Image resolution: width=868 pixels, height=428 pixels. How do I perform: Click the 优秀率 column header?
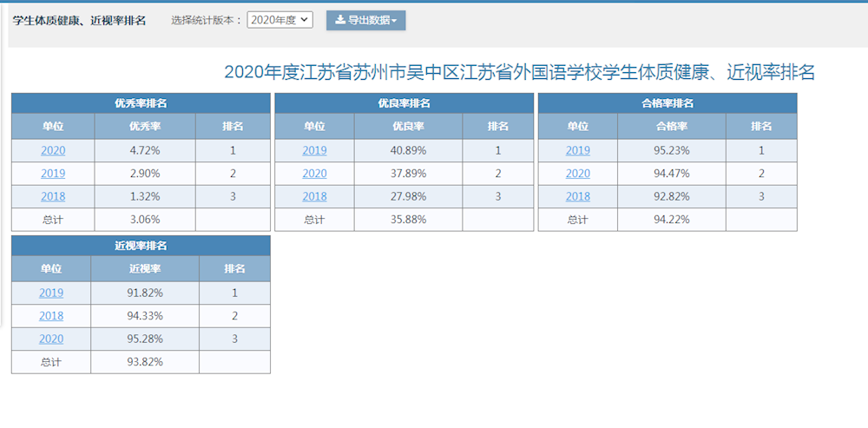[x=145, y=126]
